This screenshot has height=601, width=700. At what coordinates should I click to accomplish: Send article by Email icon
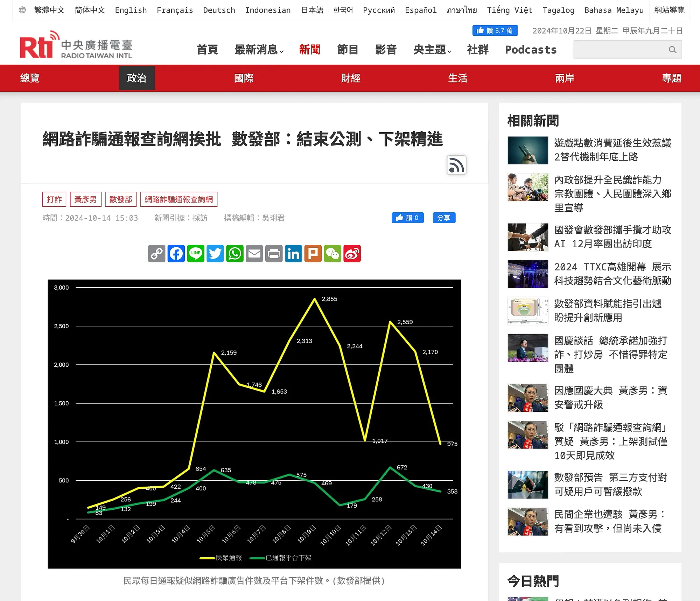[254, 254]
